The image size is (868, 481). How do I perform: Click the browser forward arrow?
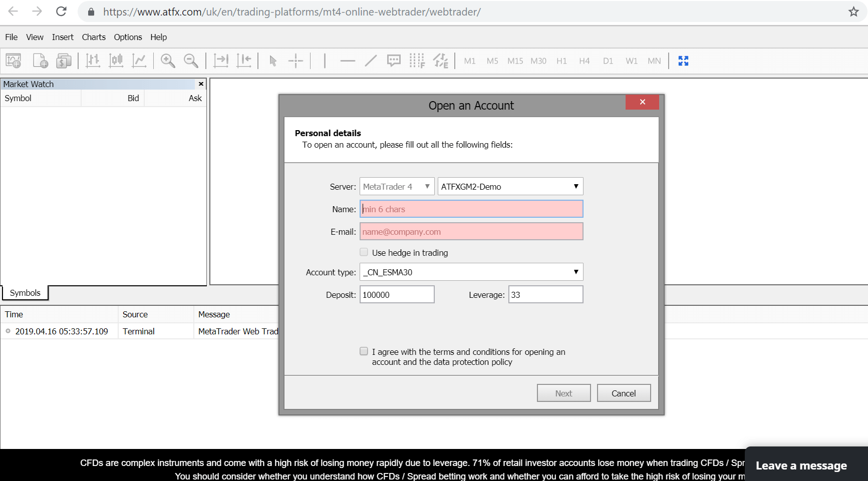[37, 12]
